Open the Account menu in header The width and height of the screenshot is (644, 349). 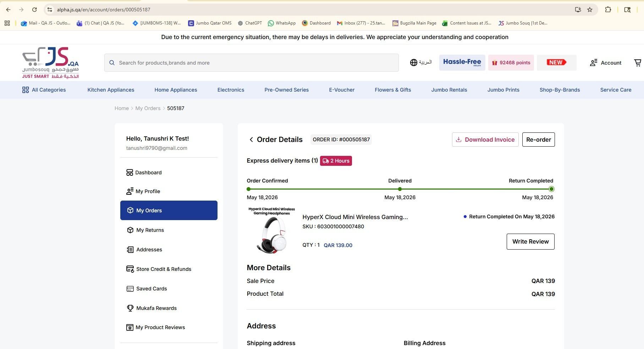[x=605, y=63]
